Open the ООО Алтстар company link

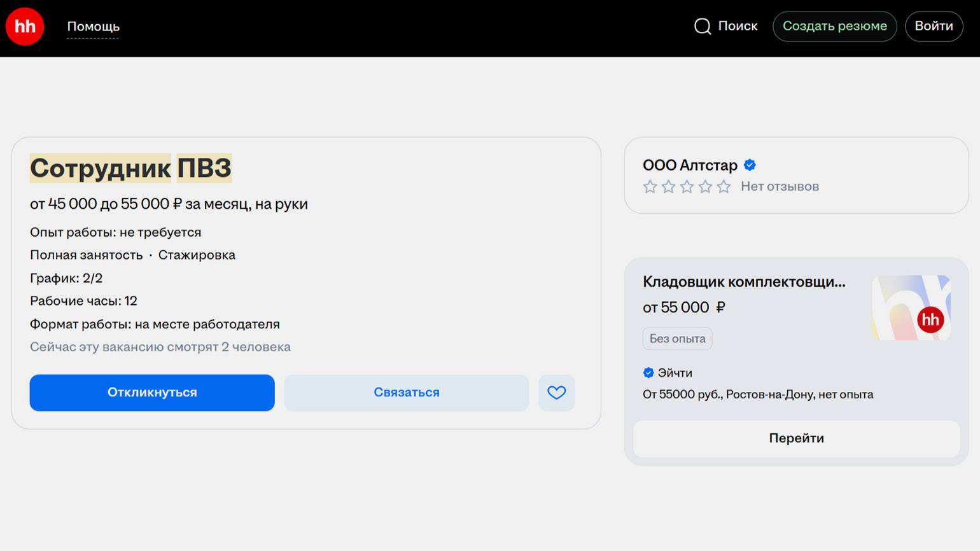coord(690,165)
